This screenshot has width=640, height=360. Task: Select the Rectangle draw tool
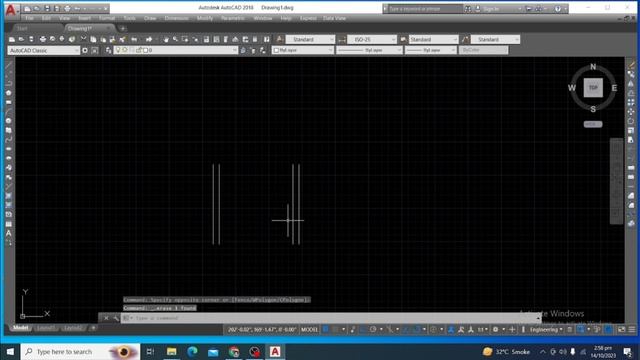pos(9,102)
